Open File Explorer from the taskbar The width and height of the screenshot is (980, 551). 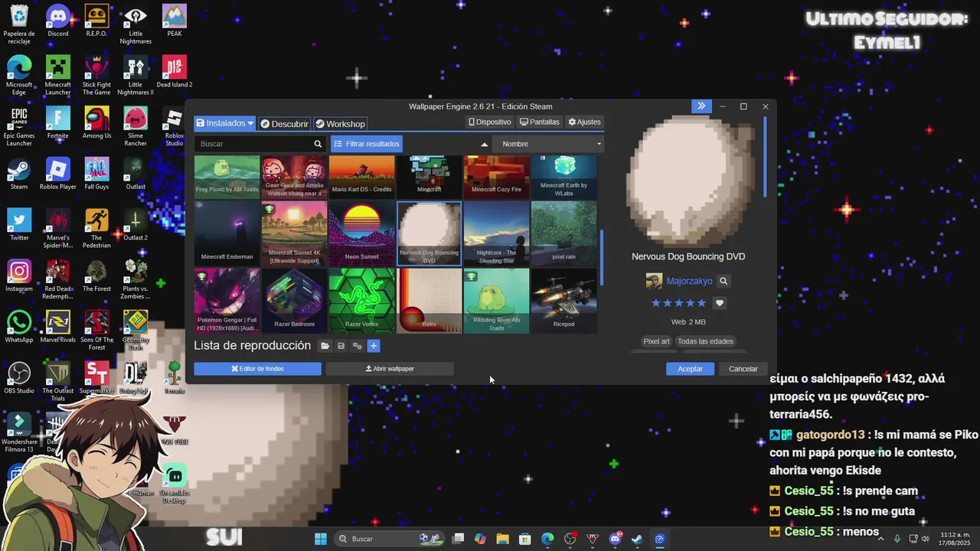pyautogui.click(x=502, y=539)
